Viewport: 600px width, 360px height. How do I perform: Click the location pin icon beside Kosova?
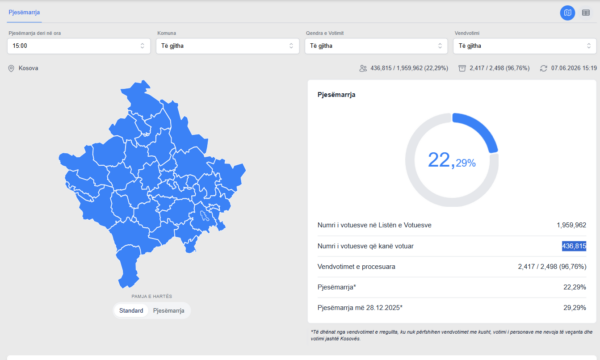pos(11,68)
